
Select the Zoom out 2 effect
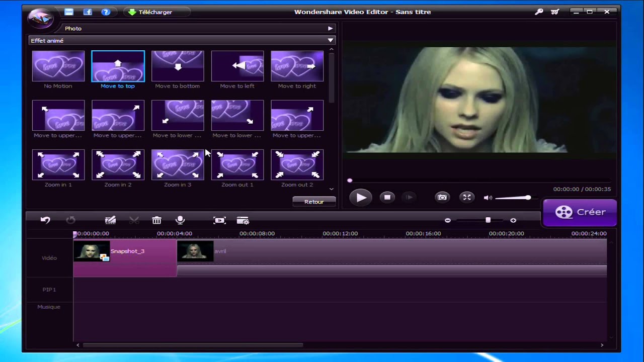(x=297, y=164)
